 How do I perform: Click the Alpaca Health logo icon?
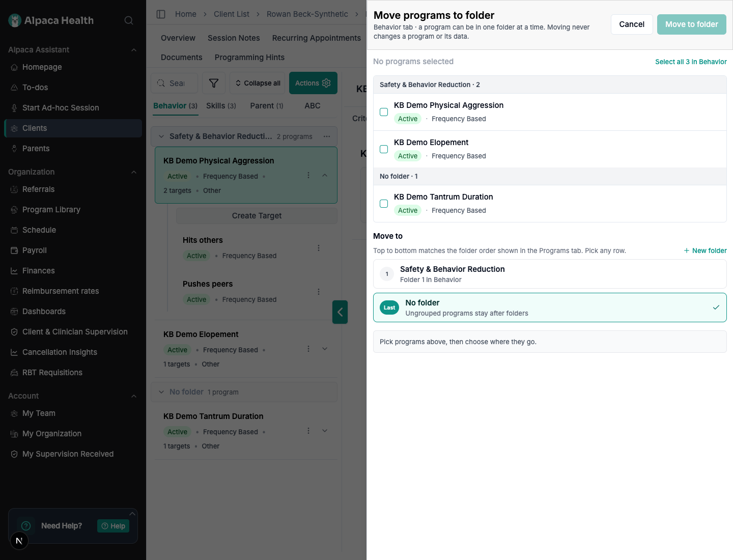(x=15, y=20)
